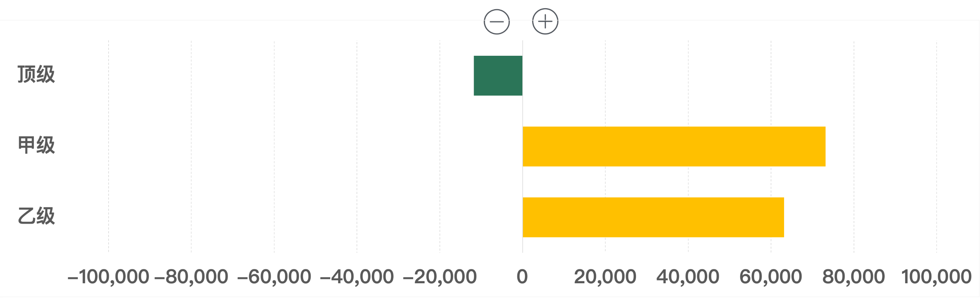Select the green 顶级 bar

point(498,76)
